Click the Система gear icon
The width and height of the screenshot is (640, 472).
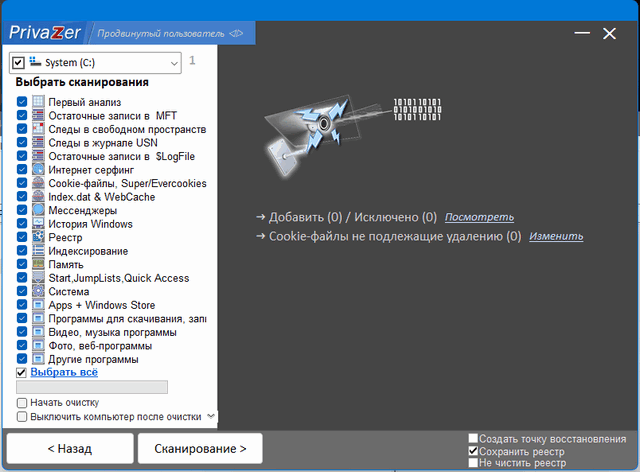click(38, 291)
